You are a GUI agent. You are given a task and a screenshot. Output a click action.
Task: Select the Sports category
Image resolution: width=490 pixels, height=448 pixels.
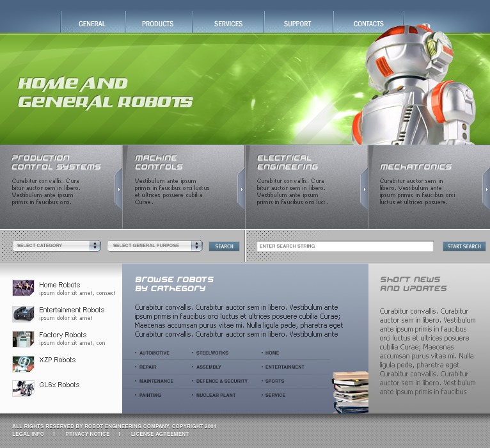(x=274, y=381)
